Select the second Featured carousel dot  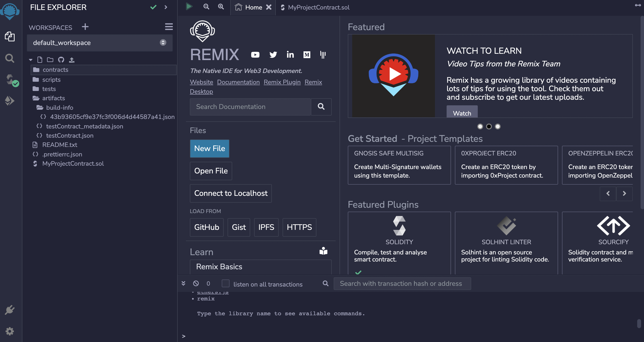(x=489, y=126)
